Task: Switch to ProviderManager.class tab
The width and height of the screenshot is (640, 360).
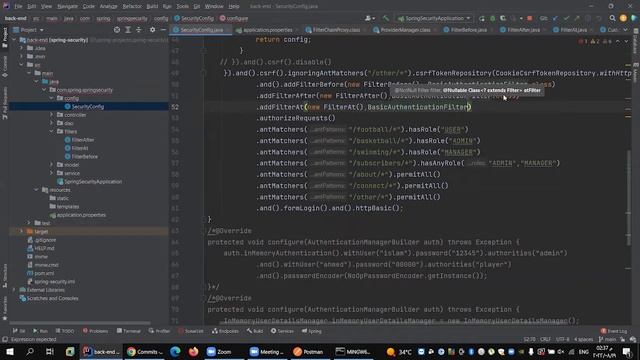Action: point(404,30)
